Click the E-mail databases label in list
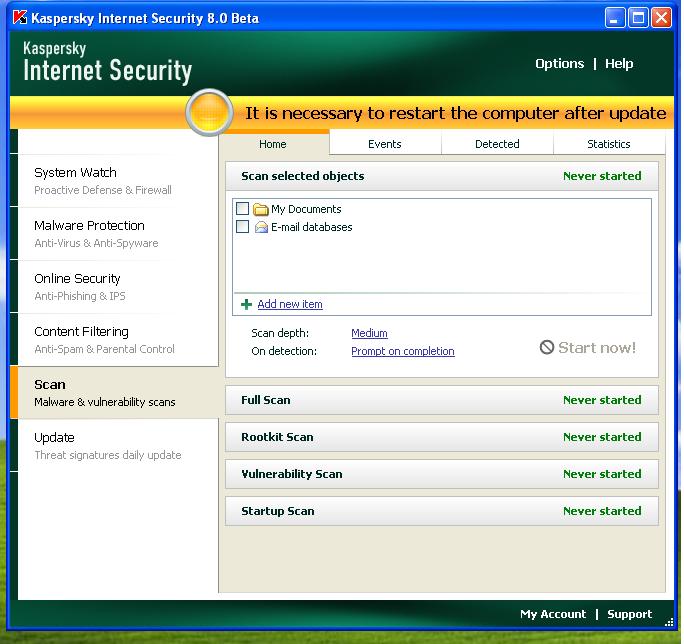 [311, 227]
